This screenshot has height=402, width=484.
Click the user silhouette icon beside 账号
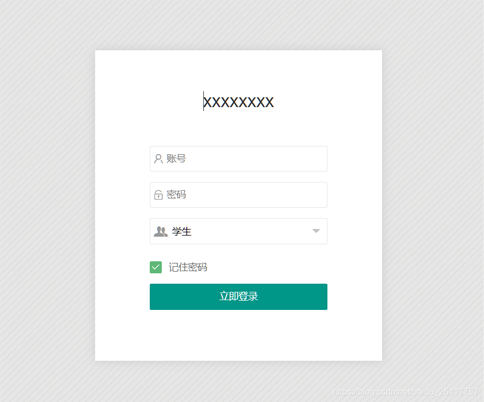158,159
